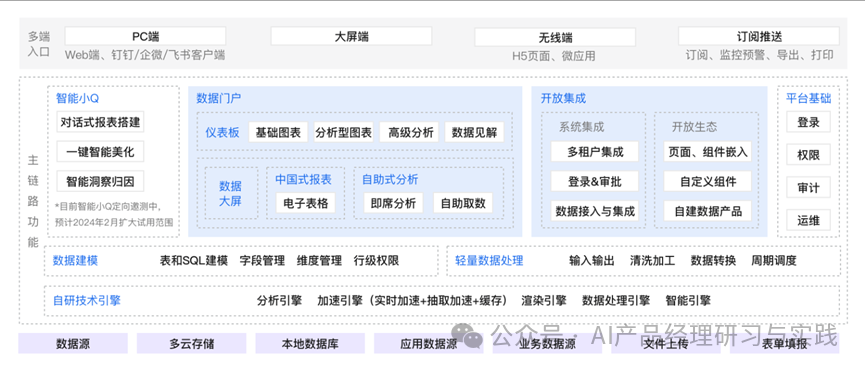Click the PC端 entry box
The image size is (865, 370).
145,37
